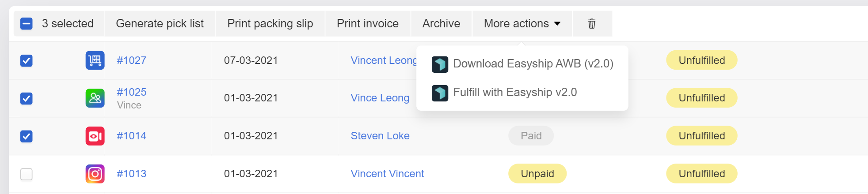Check the checkbox for order #1013
Viewport: 868px width, 194px height.
tap(27, 174)
